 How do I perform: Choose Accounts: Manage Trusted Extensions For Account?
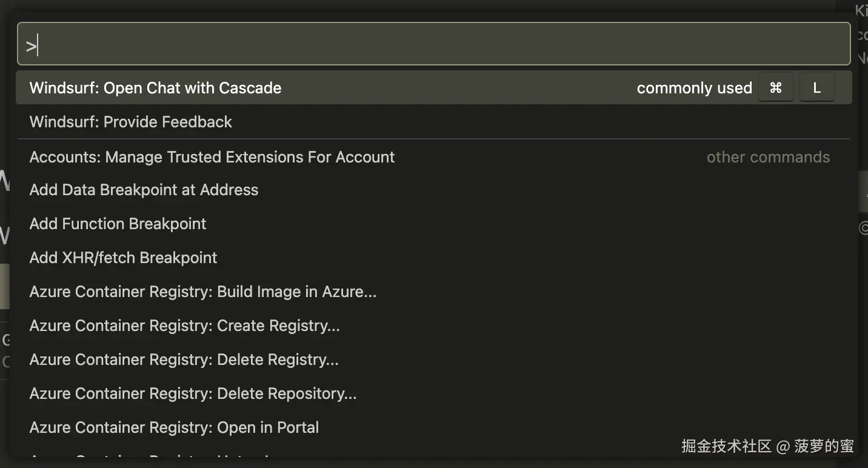tap(212, 157)
